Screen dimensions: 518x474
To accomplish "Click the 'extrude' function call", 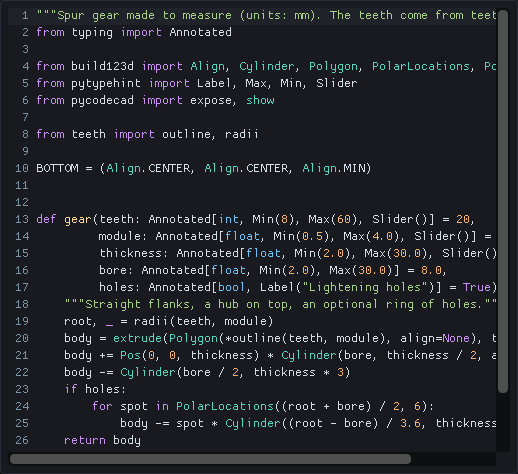I will click(137, 338).
